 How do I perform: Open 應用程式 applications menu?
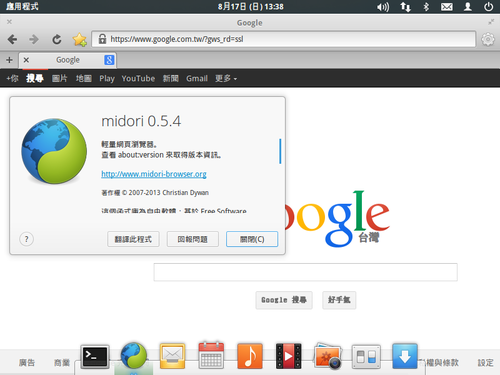22,7
